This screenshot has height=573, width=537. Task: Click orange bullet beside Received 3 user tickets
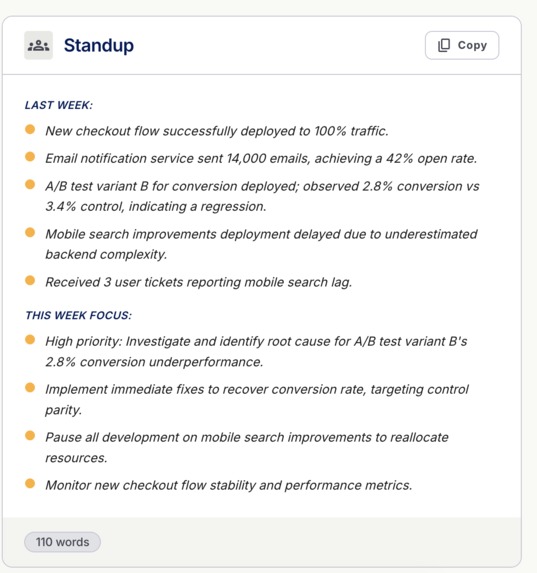click(30, 280)
